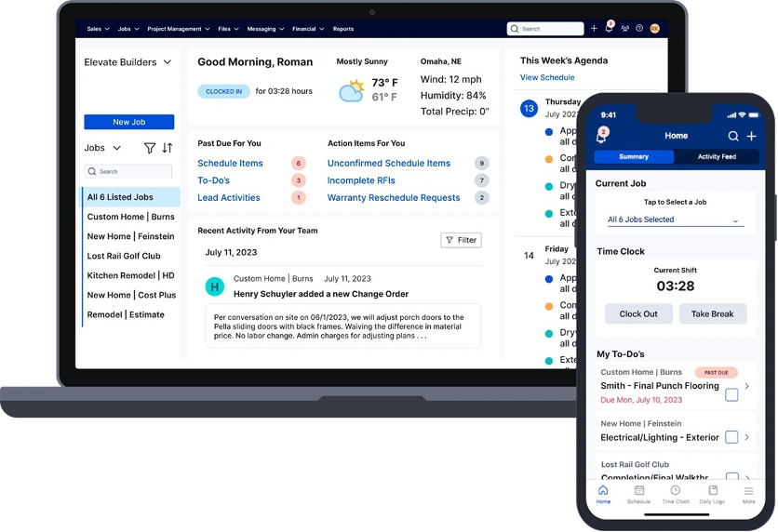The image size is (778, 532).
Task: Open notifications bell in desktop top bar
Action: [x=609, y=29]
